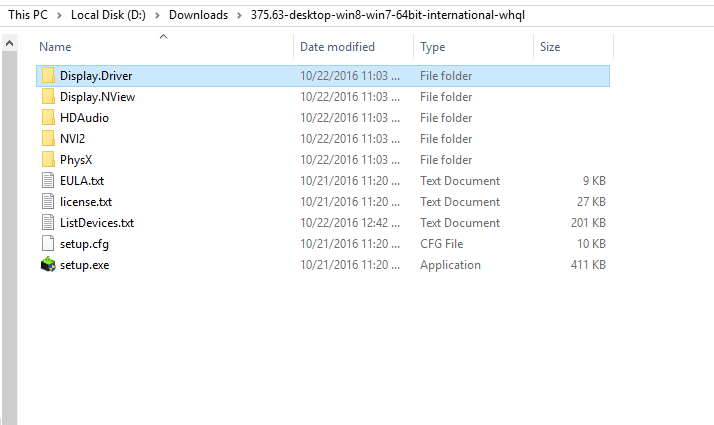Go to This PC in address bar
This screenshot has height=425, width=714.
pos(28,15)
